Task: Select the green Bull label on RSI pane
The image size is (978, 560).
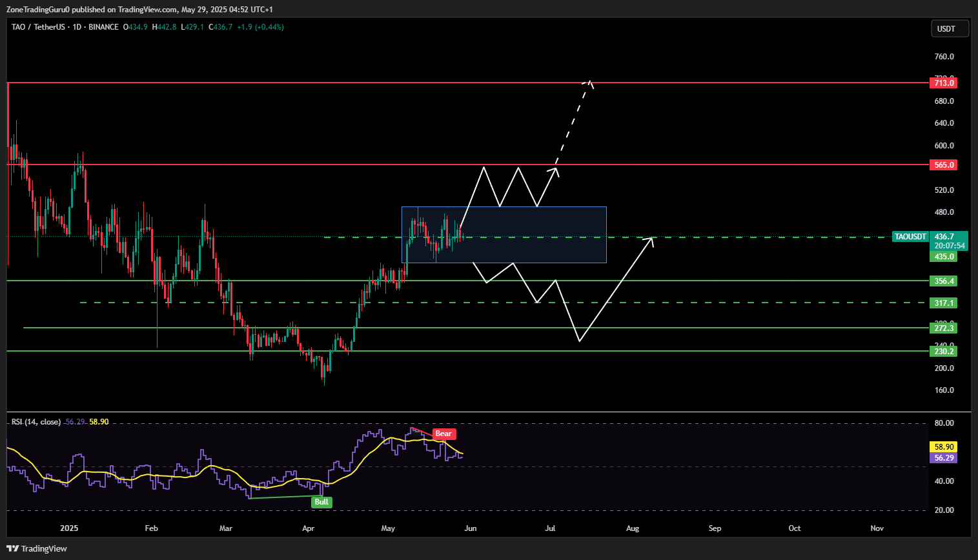Action: tap(321, 502)
